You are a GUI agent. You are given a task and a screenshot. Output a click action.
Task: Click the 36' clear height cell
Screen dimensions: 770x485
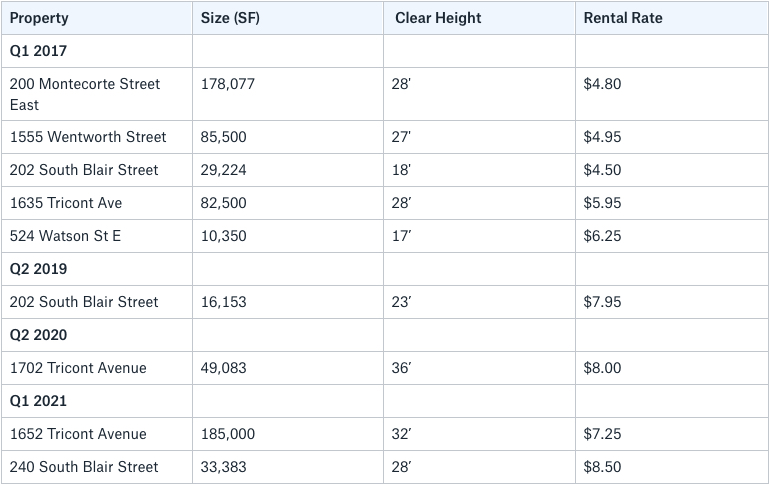[x=479, y=368]
